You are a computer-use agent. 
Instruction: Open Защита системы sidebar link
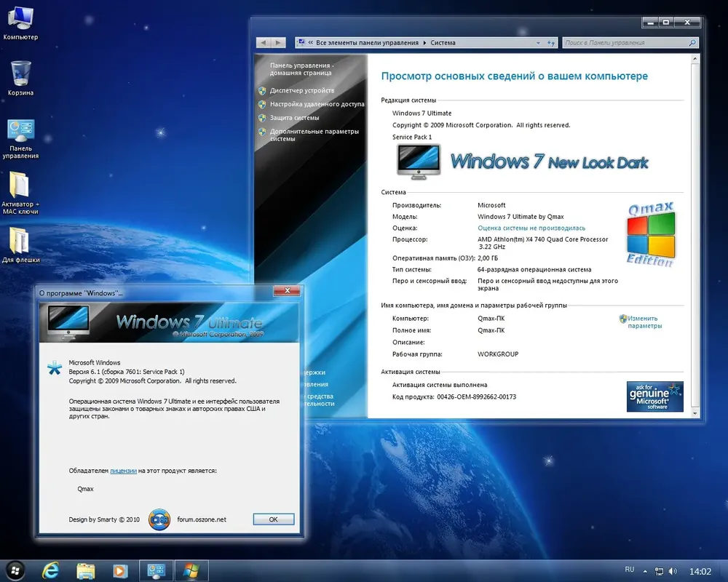(294, 118)
